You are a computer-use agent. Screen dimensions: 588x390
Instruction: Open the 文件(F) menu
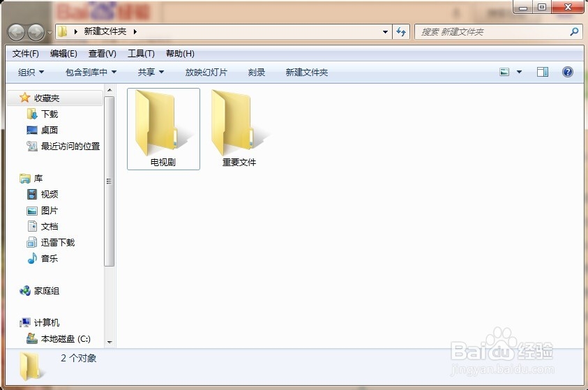click(x=26, y=54)
